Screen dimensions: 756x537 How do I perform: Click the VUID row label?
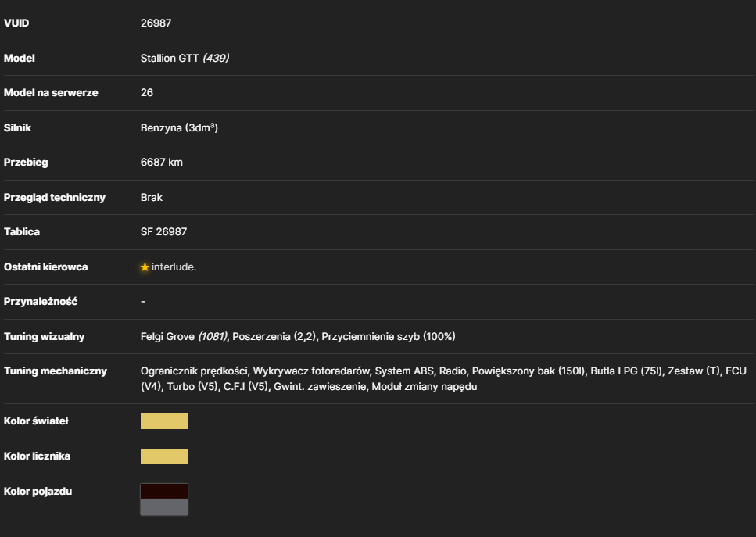16,23
